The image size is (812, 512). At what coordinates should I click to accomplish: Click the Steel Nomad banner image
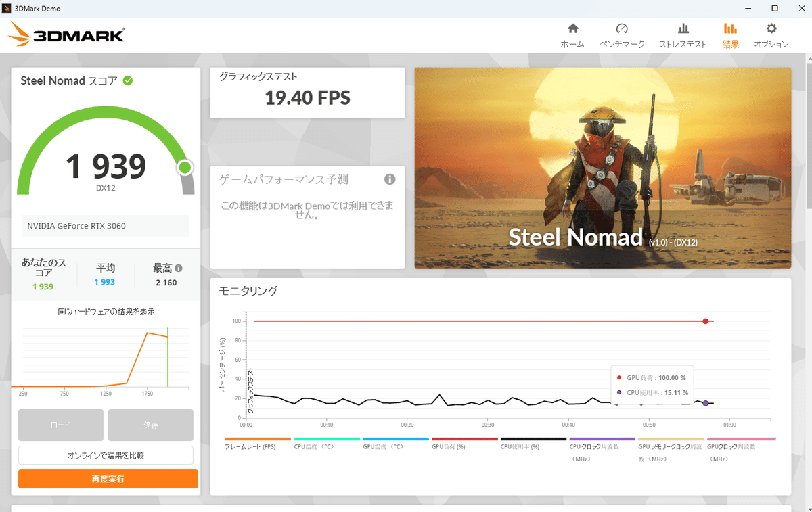[603, 168]
